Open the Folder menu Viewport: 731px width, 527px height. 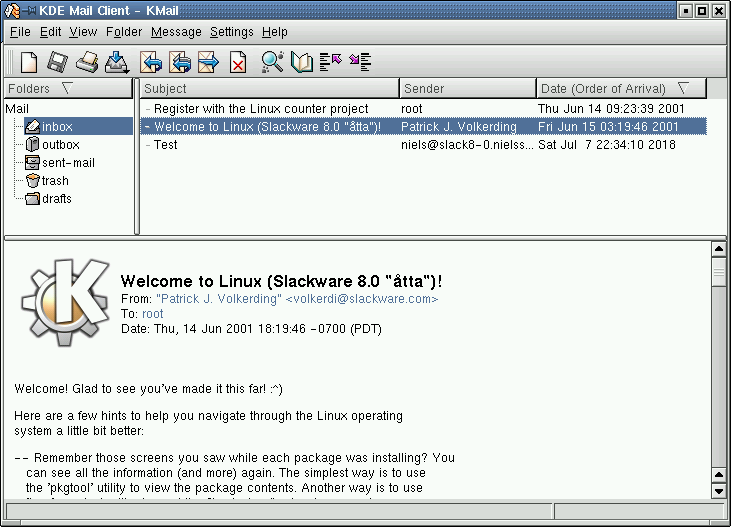[x=124, y=32]
